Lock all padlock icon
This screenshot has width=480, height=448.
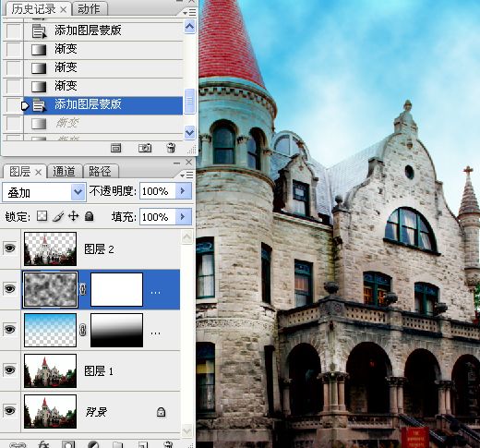pyautogui.click(x=90, y=216)
